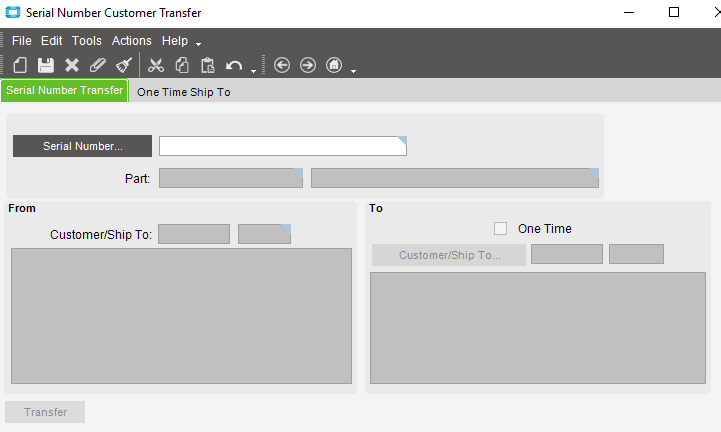Screen dimensions: 721x432
Task: Click the Forward arrow navigation icon
Action: point(308,65)
